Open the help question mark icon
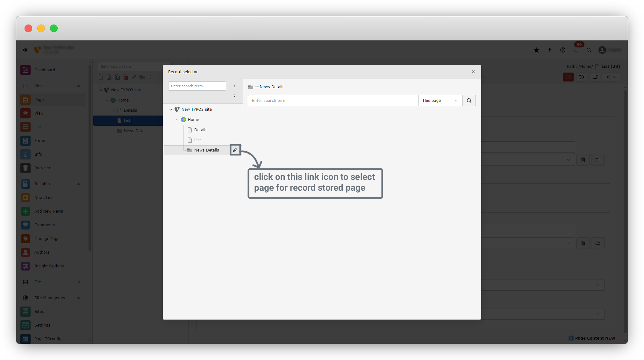 [x=563, y=50]
